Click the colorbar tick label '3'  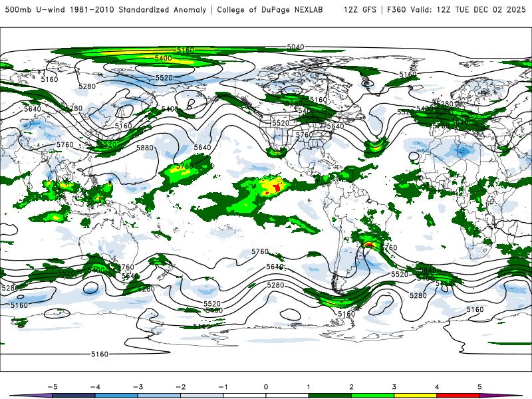(x=394, y=387)
